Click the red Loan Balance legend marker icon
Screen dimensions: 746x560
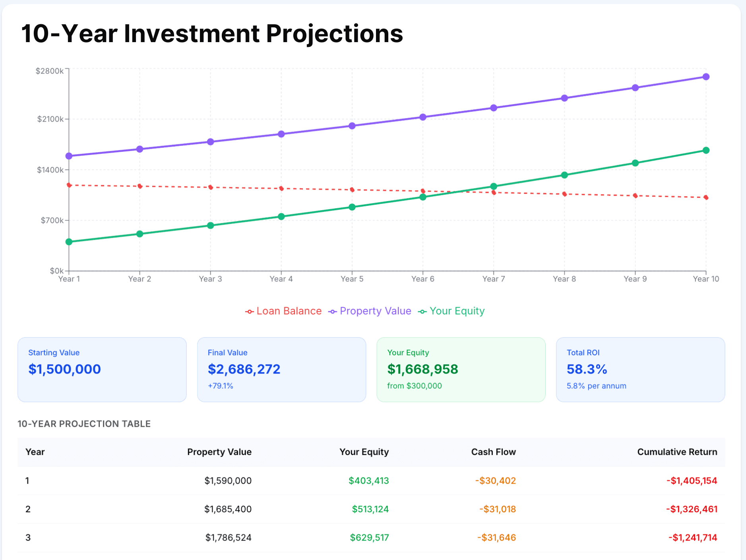pos(250,312)
